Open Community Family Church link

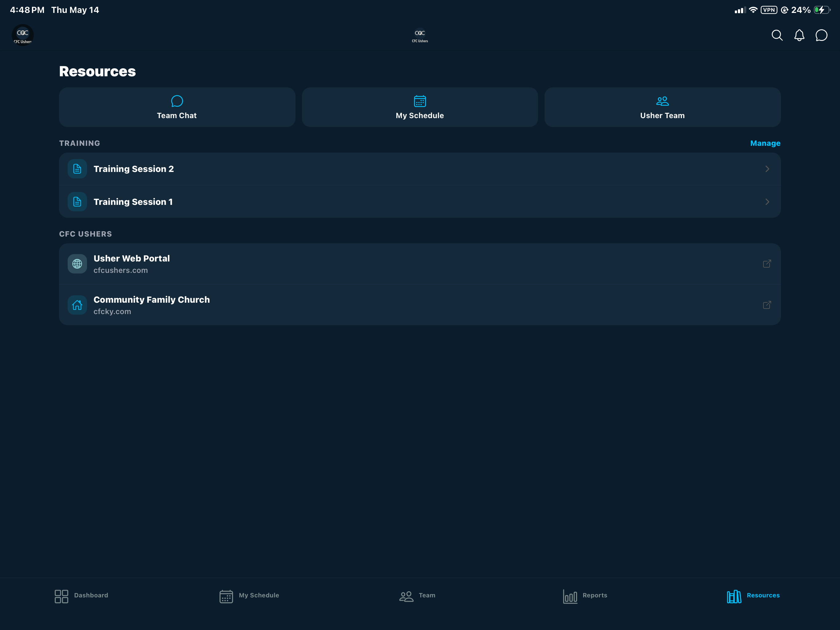click(420, 305)
